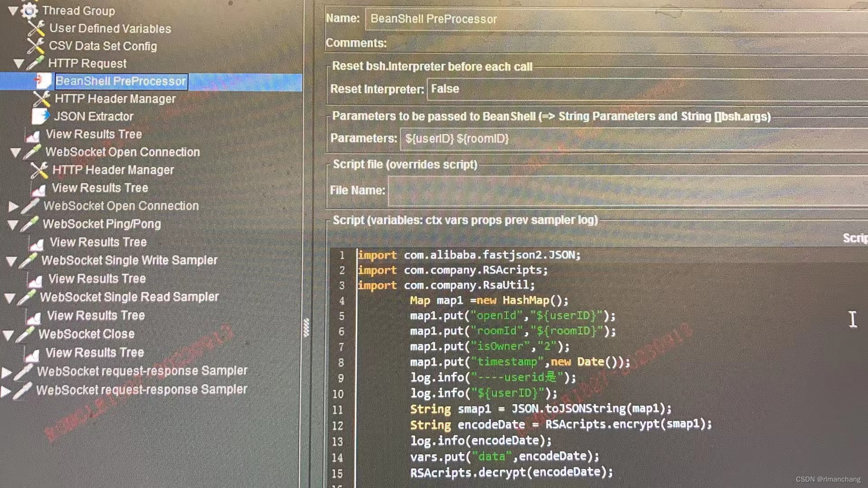Expand the first WebSocket request-response Sampler
The width and height of the screenshot is (868, 488).
tap(7, 372)
